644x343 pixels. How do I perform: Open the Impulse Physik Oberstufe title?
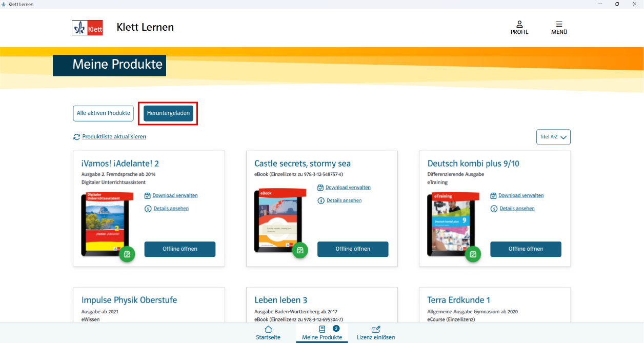tap(129, 300)
